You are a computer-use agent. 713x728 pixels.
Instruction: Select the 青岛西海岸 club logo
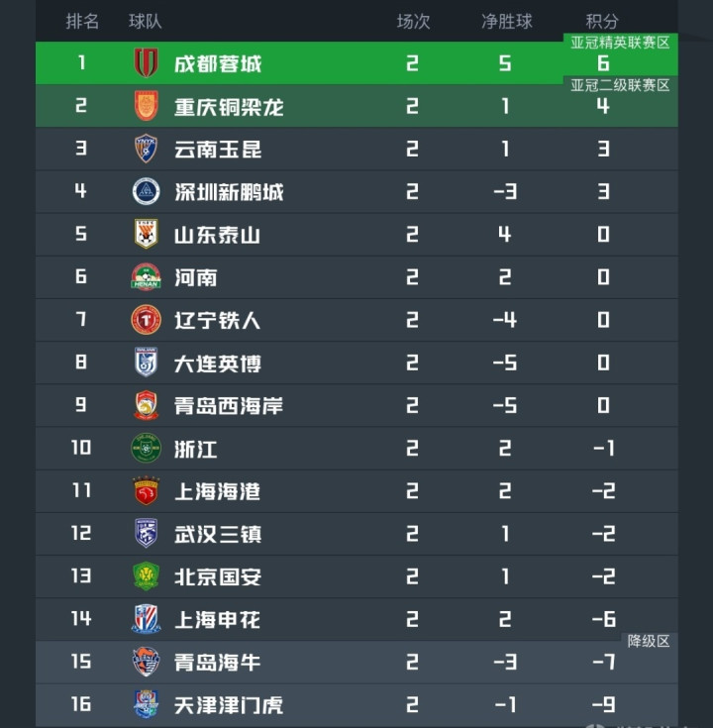coord(146,405)
